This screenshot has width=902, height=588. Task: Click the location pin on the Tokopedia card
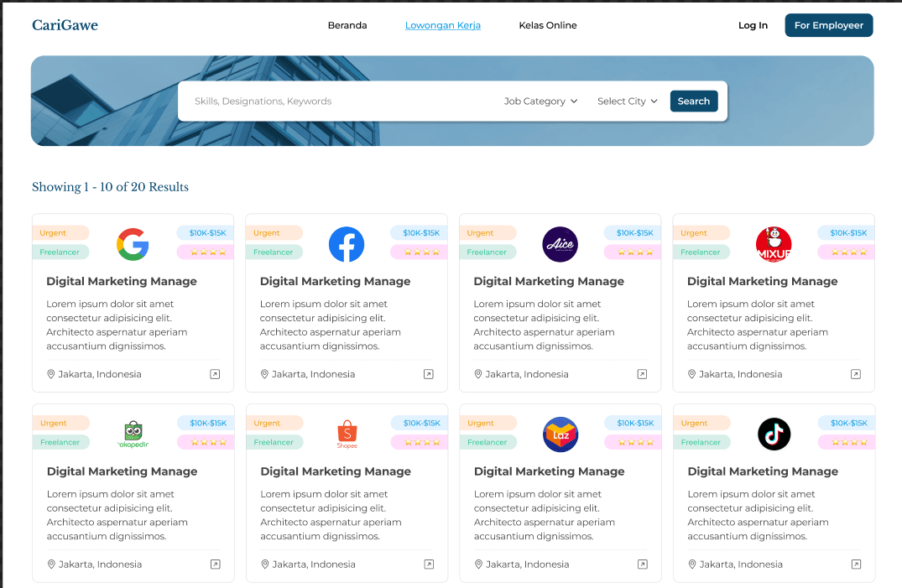click(x=51, y=565)
